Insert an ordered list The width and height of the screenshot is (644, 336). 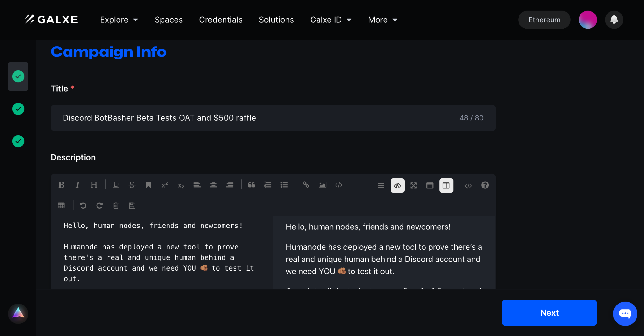(x=268, y=185)
